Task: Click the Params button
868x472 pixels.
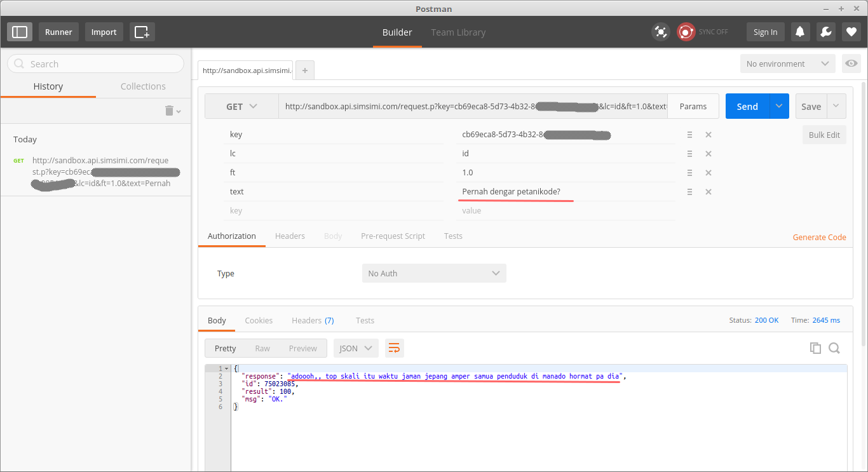Action: tap(693, 107)
